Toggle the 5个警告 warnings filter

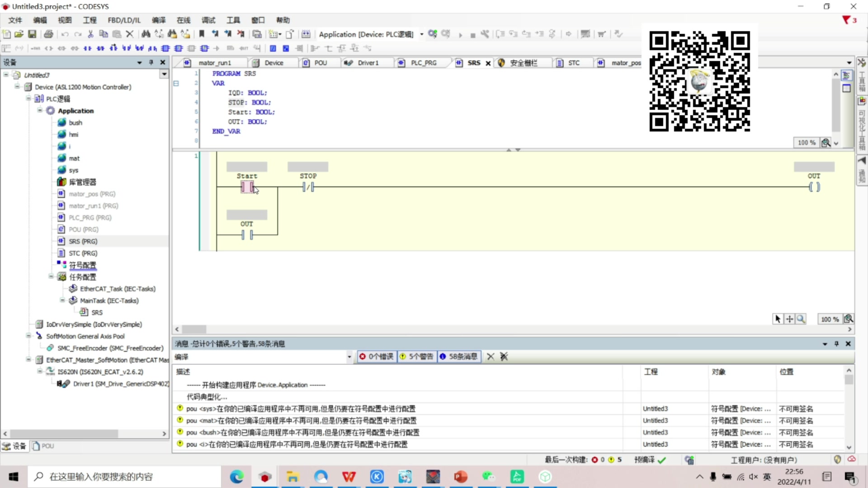(416, 357)
